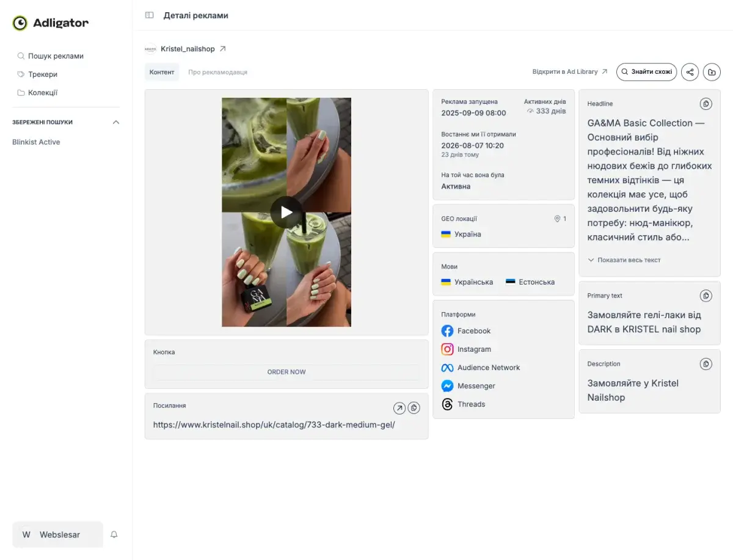Open Трекери in sidebar
The width and height of the screenshot is (733, 560).
pyautogui.click(x=37, y=75)
